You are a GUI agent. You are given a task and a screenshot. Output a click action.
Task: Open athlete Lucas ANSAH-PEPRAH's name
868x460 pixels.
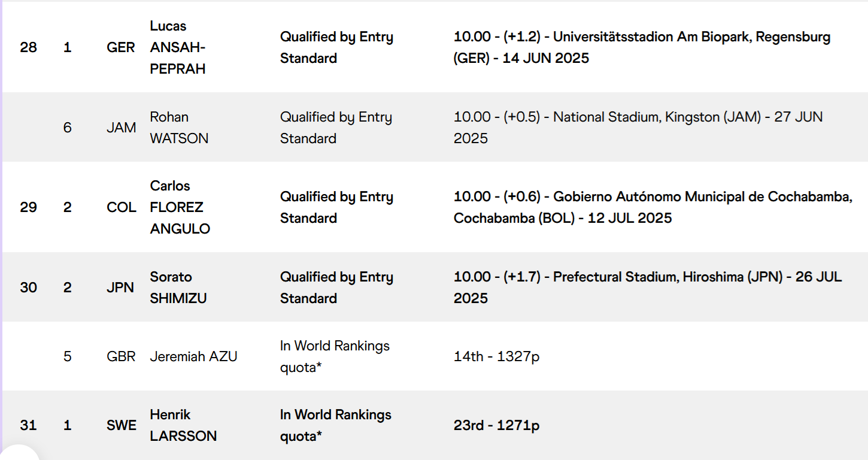coord(178,47)
